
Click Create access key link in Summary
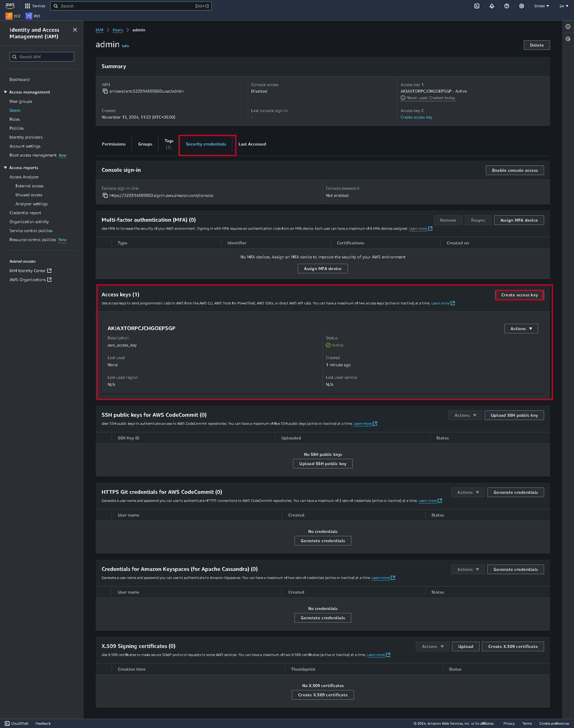tap(416, 117)
